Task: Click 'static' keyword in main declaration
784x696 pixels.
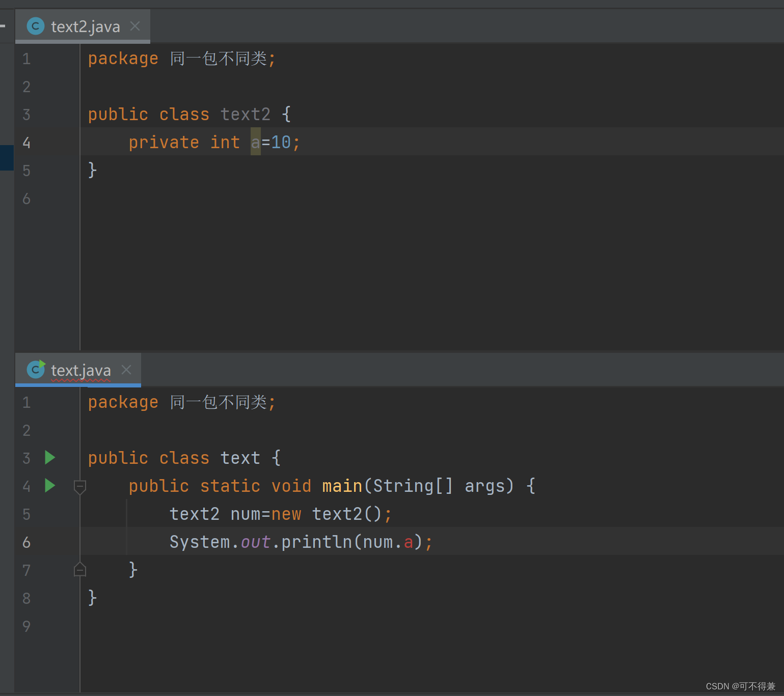Action: point(230,486)
